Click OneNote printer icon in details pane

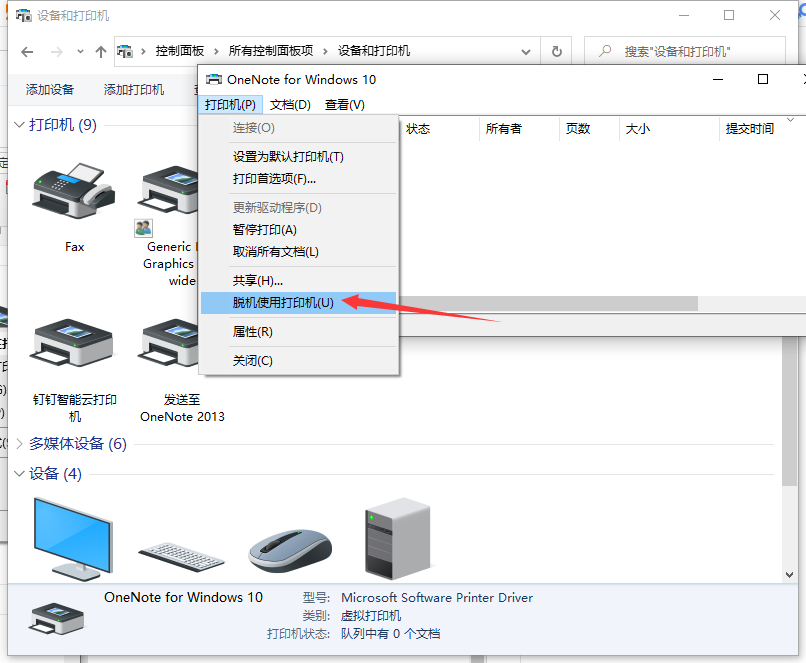click(x=57, y=618)
